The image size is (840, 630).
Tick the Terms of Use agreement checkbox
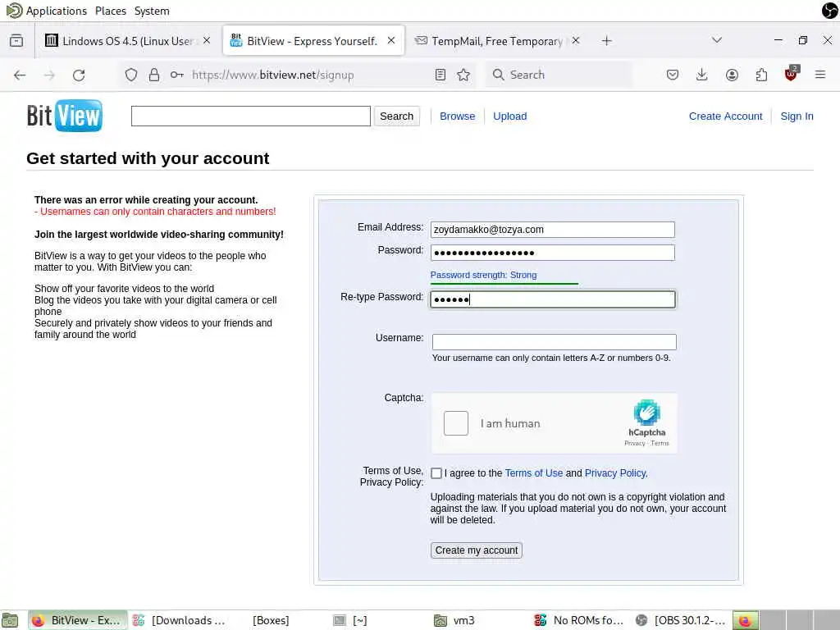coord(436,473)
